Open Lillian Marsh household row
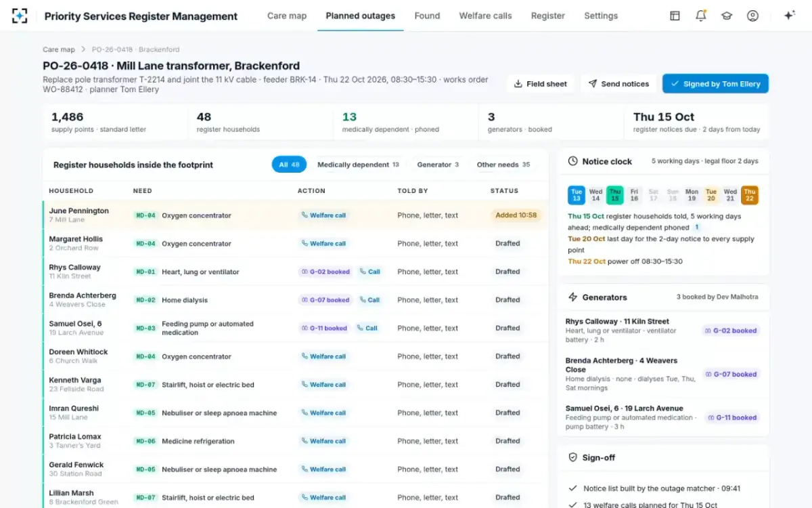 pyautogui.click(x=296, y=496)
